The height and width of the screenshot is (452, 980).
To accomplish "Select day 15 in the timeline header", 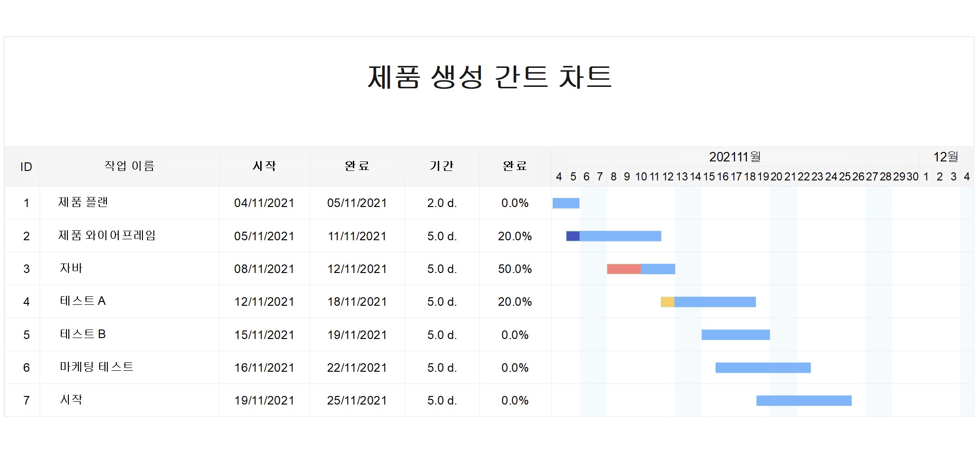I will (x=709, y=176).
